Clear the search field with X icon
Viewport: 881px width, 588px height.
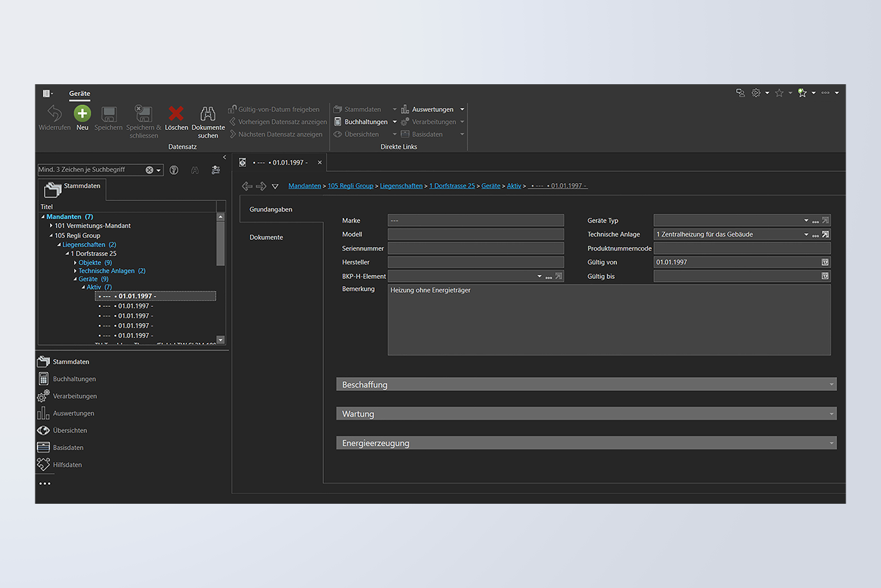click(149, 170)
